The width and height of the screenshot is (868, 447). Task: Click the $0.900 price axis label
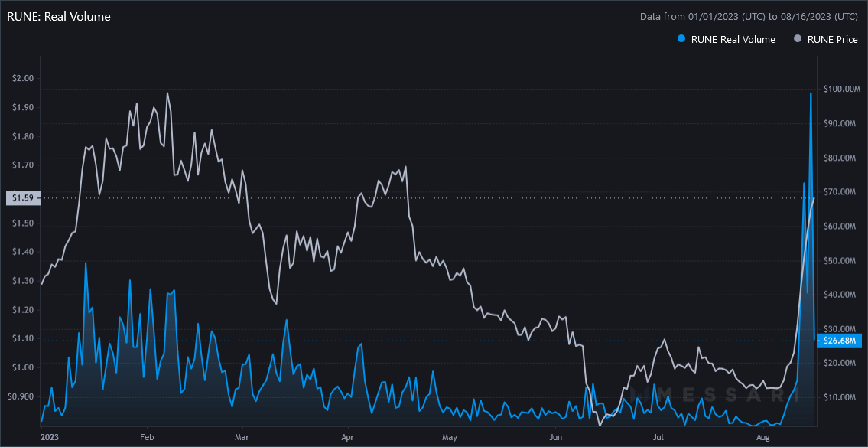[22, 396]
